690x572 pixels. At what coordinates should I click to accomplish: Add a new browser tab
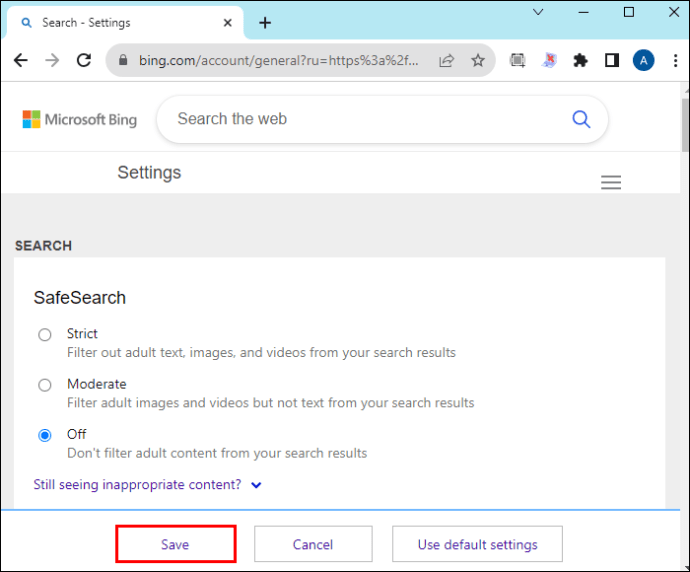coord(265,23)
